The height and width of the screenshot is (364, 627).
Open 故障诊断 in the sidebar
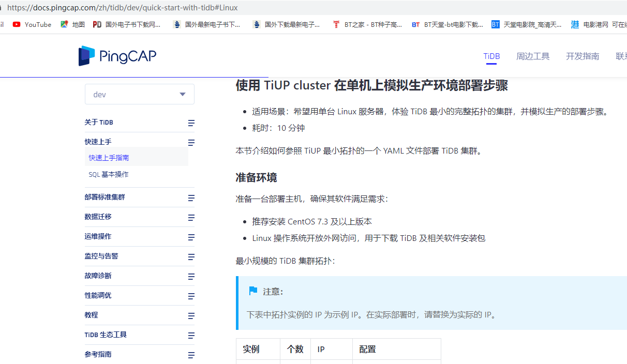(x=98, y=276)
